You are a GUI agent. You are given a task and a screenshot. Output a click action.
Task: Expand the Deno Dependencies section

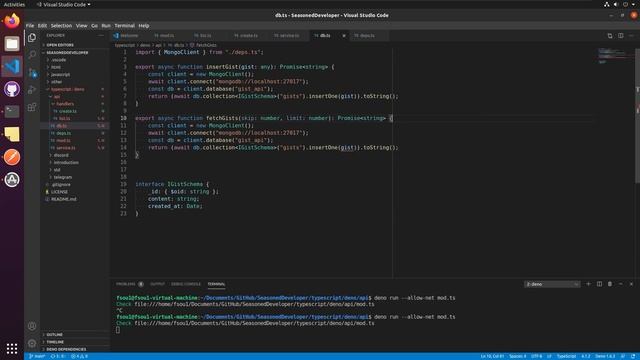point(65,349)
